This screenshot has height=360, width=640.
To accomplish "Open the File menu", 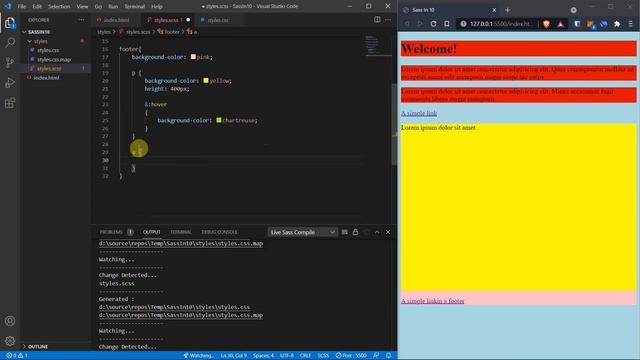I will [x=22, y=7].
